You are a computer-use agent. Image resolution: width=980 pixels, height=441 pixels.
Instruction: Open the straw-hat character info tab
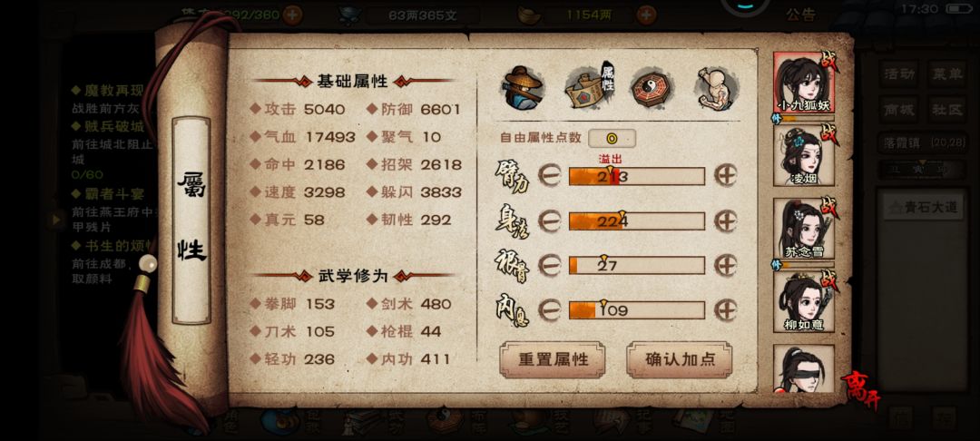coord(524,88)
